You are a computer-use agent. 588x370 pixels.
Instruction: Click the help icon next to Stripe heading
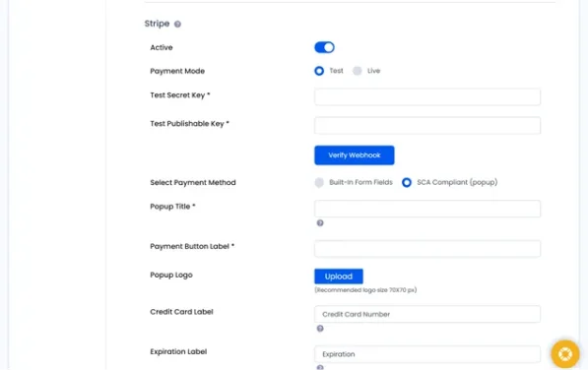coord(177,24)
